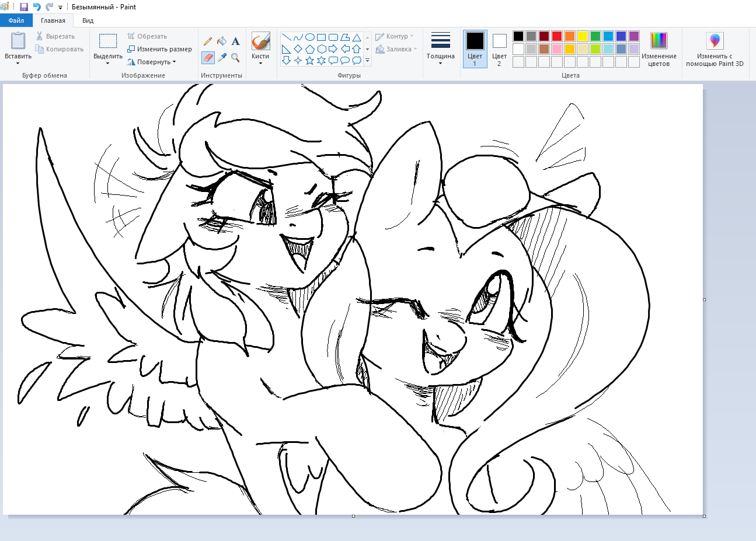This screenshot has width=756, height=541.
Task: Choose the Polygon shape
Action: pyautogui.click(x=345, y=37)
